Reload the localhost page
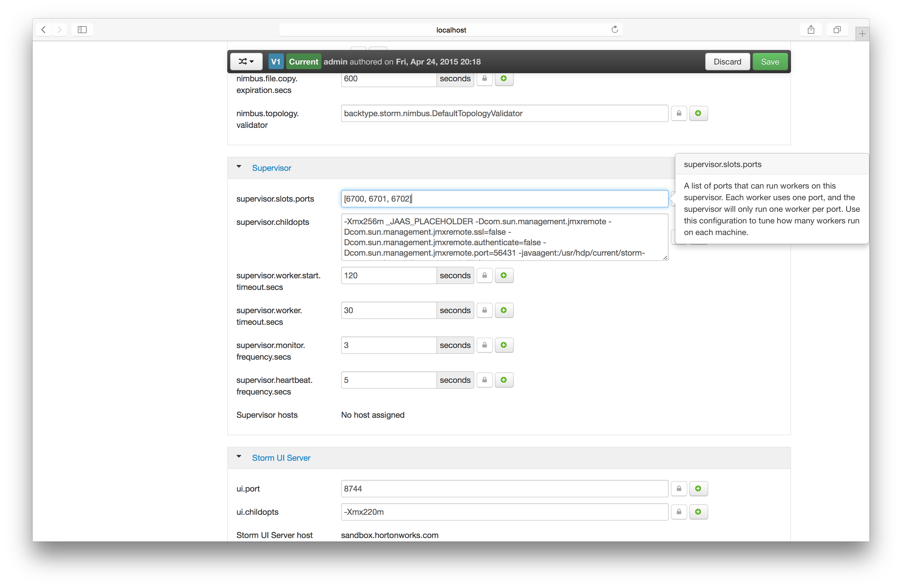 click(x=614, y=30)
